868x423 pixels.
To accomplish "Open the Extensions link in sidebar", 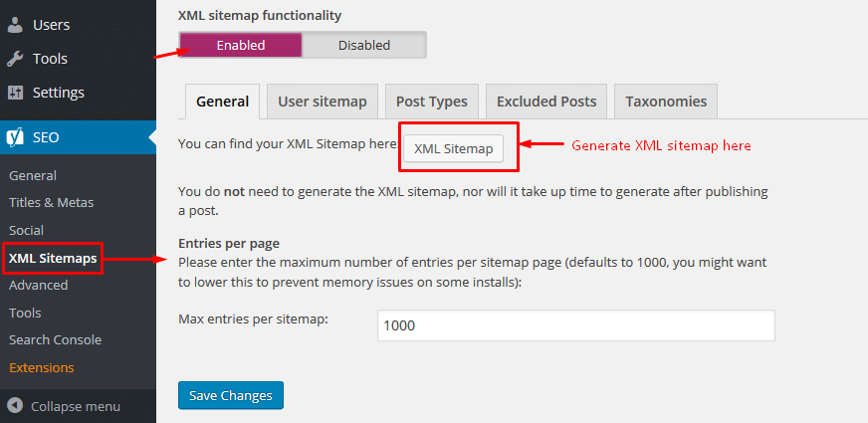I will click(x=42, y=367).
